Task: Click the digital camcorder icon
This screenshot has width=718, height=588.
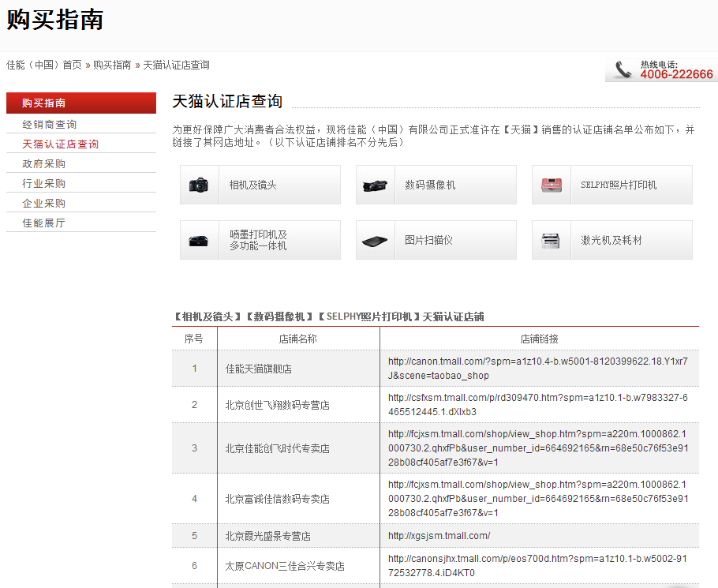Action: coord(375,185)
